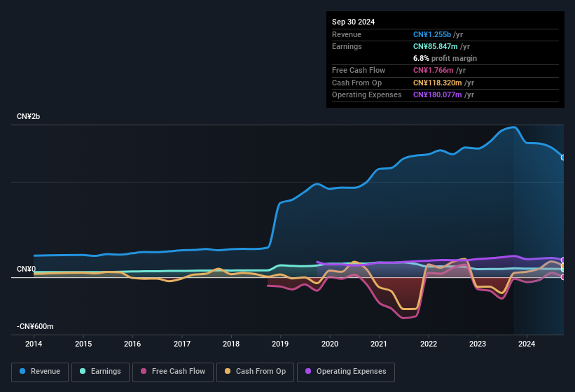Screen dimensions: 575x392
Task: Click the Operating Expenses label in tooltip
Action: click(x=367, y=94)
